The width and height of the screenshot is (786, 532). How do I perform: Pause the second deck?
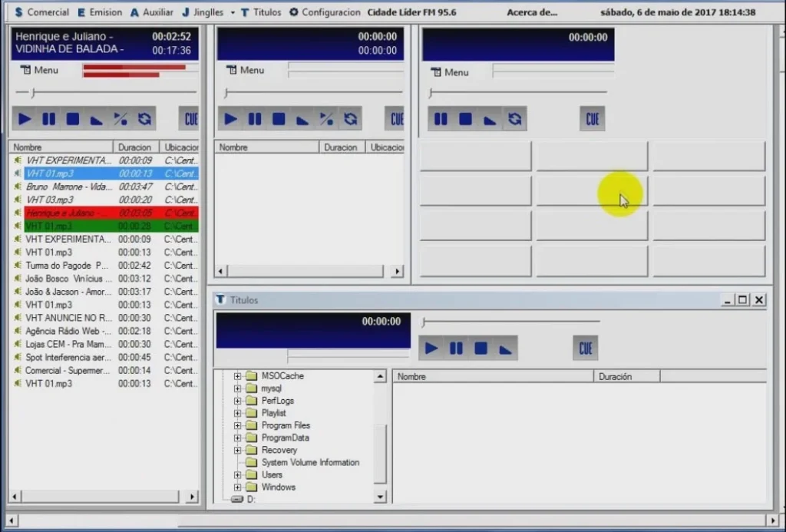pos(255,119)
